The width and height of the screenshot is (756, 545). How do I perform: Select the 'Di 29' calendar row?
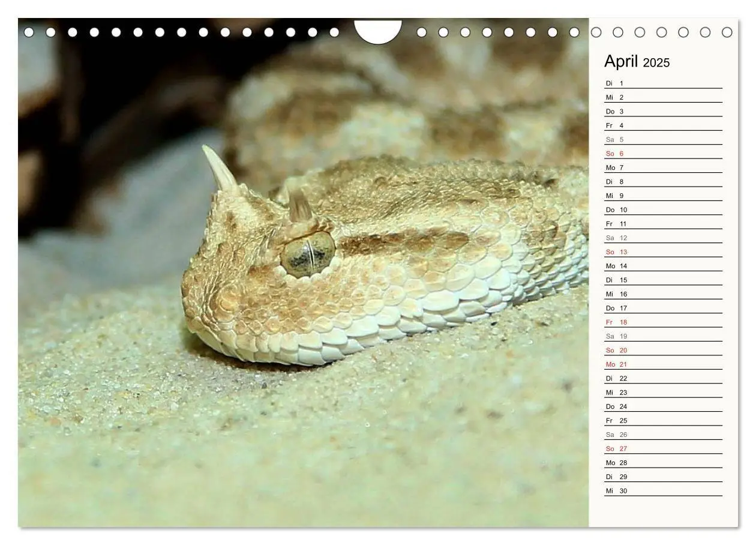pyautogui.click(x=663, y=477)
